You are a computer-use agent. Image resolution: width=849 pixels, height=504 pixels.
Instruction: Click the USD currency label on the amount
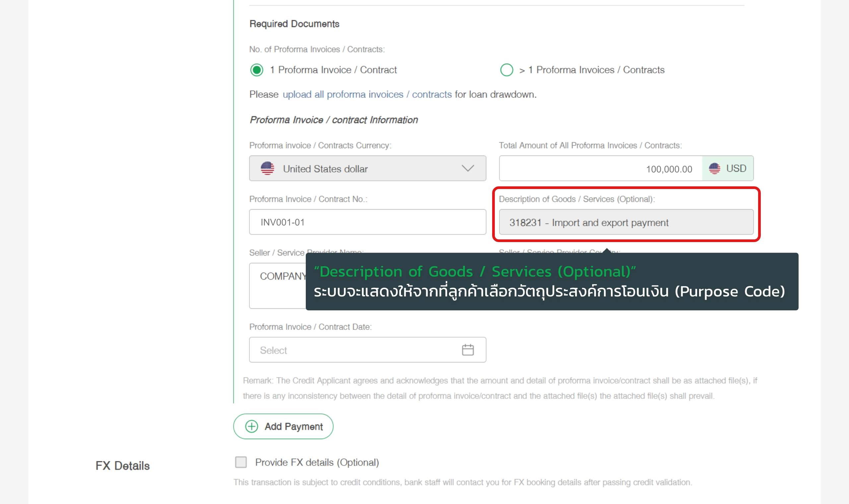[x=736, y=168]
